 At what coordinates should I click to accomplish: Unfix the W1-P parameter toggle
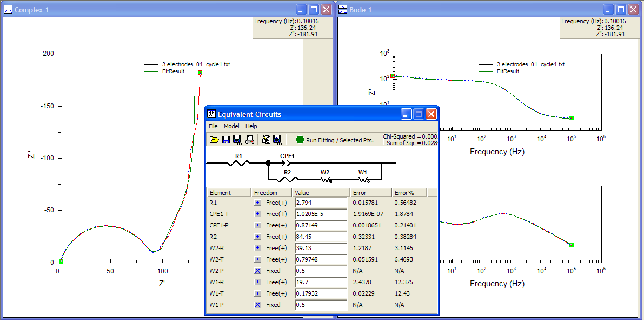coord(257,305)
